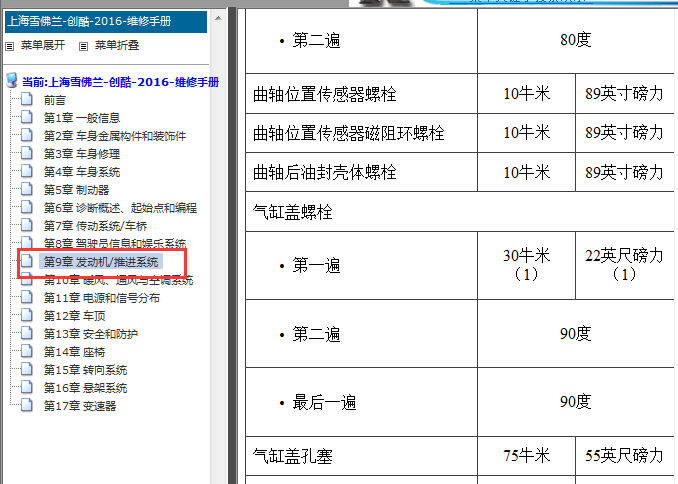
Task: Select 第14章 座椅 chapter
Action: pos(74,353)
